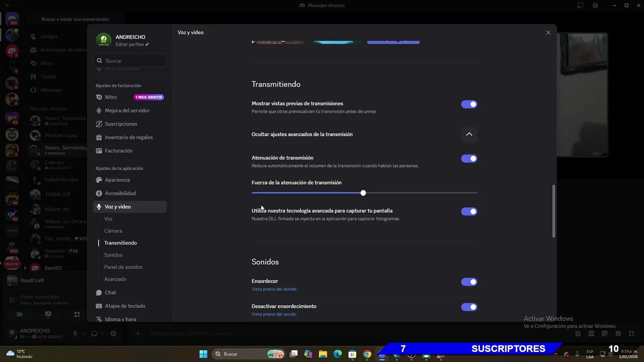Viewport: 644px width, 362px height.
Task: Click the magnifier icon in settings search
Action: [100, 61]
